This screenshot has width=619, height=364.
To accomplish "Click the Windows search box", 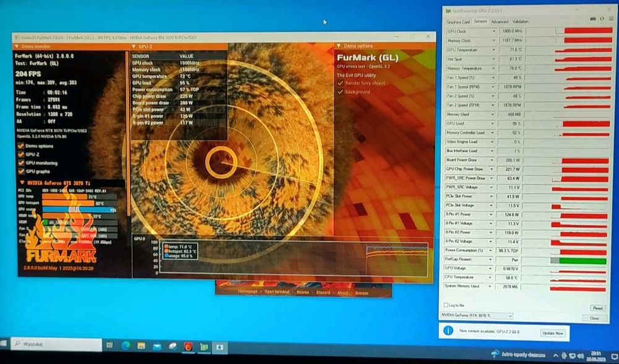I will coord(56,344).
